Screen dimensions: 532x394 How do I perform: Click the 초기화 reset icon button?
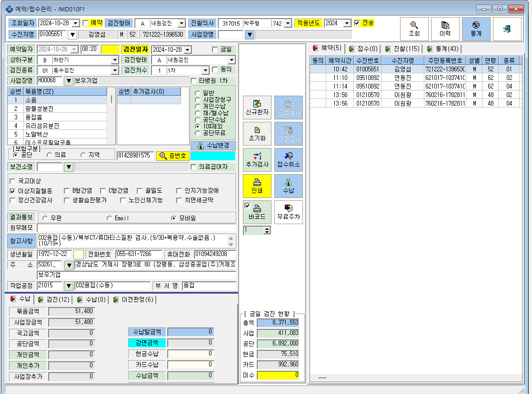point(257,134)
